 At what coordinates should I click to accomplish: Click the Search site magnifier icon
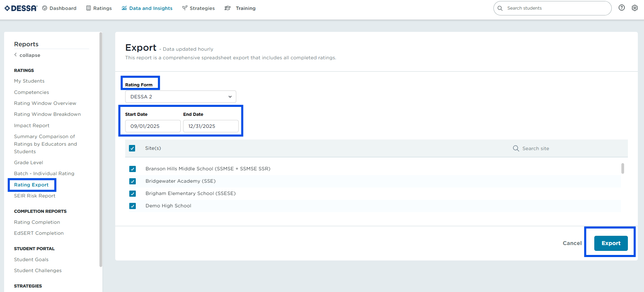[516, 148]
